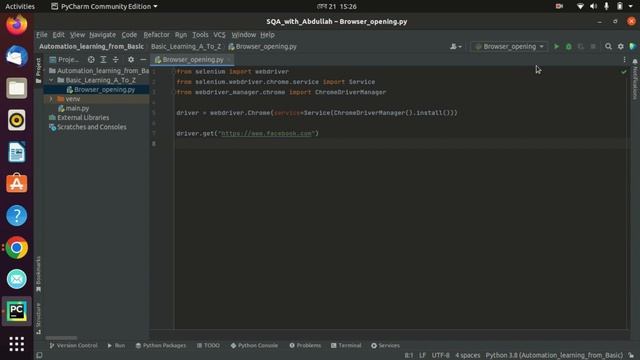Open the Tools menu
Screen dimensions: 640x360
200,35
